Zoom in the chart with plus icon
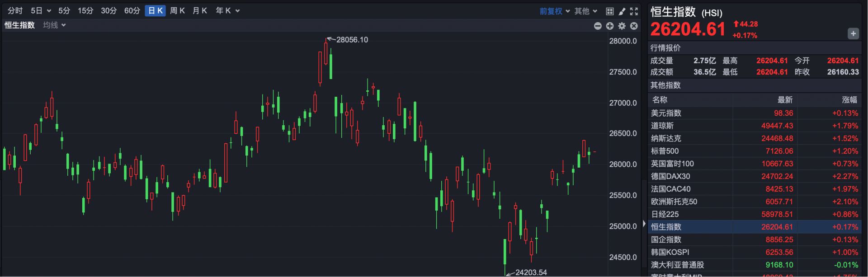Screen dimensions: 868x277 pos(610,26)
